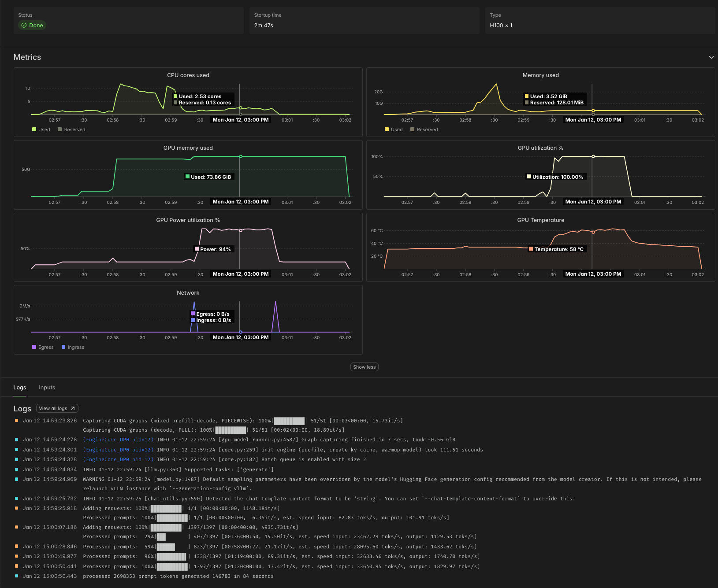The width and height of the screenshot is (718, 588).
Task: Select the Logs tab
Action: [x=19, y=387]
